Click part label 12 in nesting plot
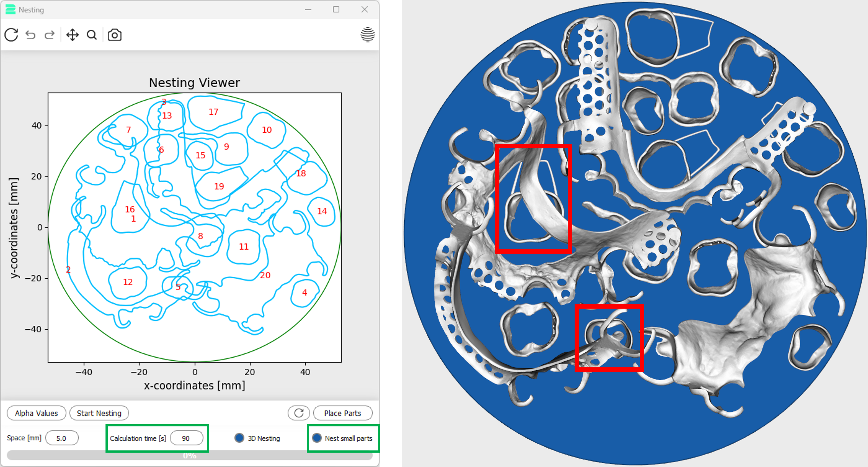868x467 pixels. tap(128, 282)
